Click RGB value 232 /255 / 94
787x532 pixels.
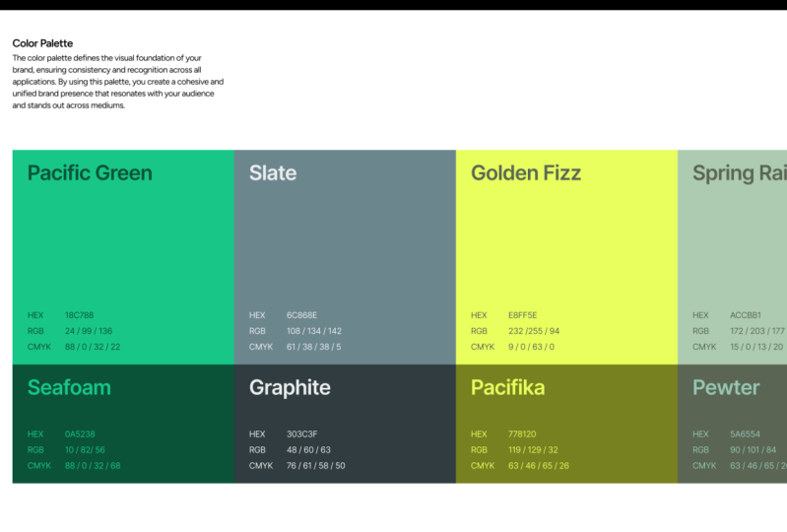(x=534, y=331)
